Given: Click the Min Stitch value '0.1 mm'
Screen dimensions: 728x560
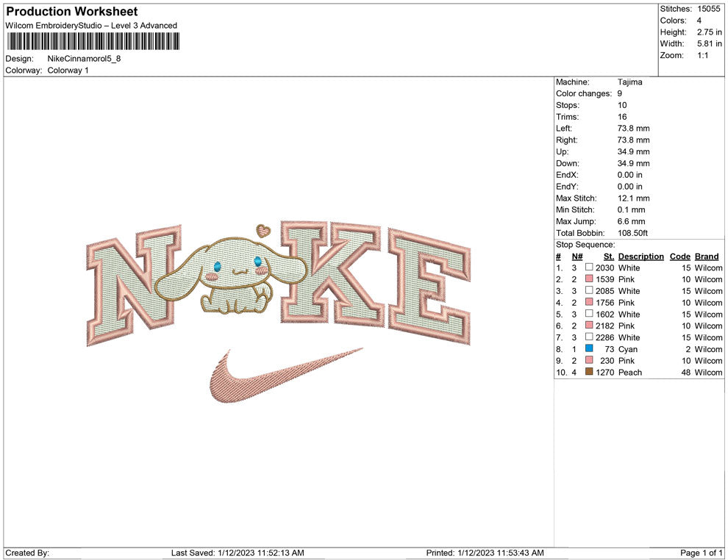Looking at the screenshot, I should pos(631,209).
